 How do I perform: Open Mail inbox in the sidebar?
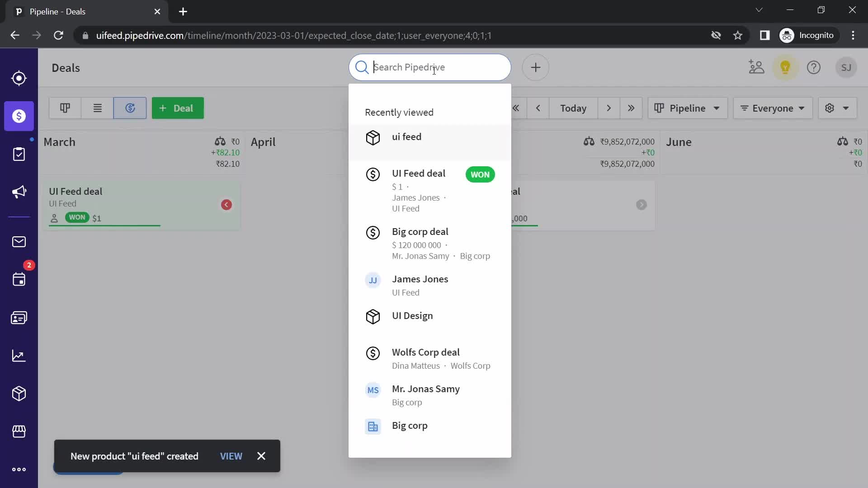pos(19,242)
